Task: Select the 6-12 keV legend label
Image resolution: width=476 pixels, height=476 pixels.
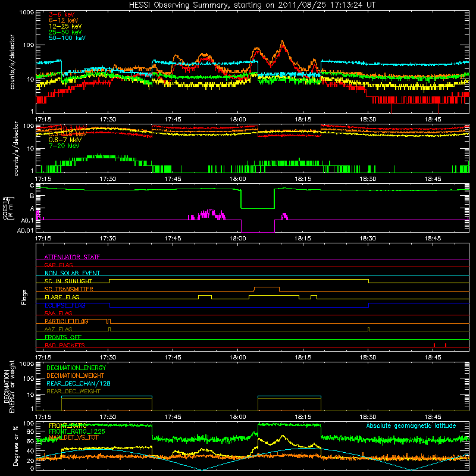Action: [64, 20]
